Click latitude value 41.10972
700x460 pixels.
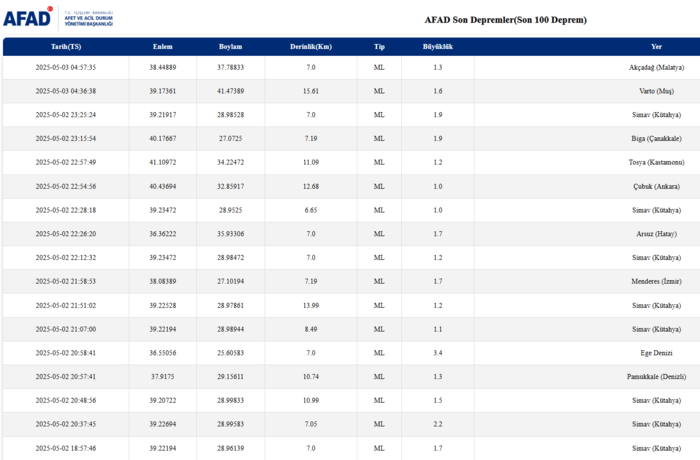click(162, 162)
